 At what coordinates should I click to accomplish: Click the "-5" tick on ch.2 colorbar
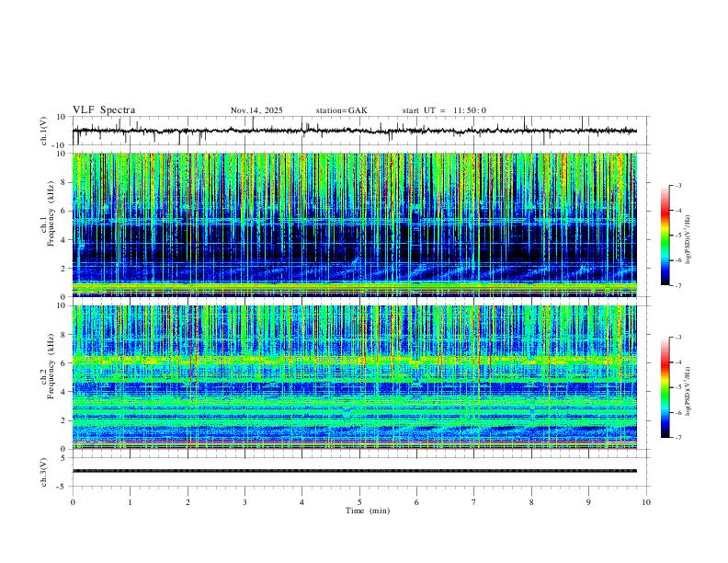coord(677,387)
